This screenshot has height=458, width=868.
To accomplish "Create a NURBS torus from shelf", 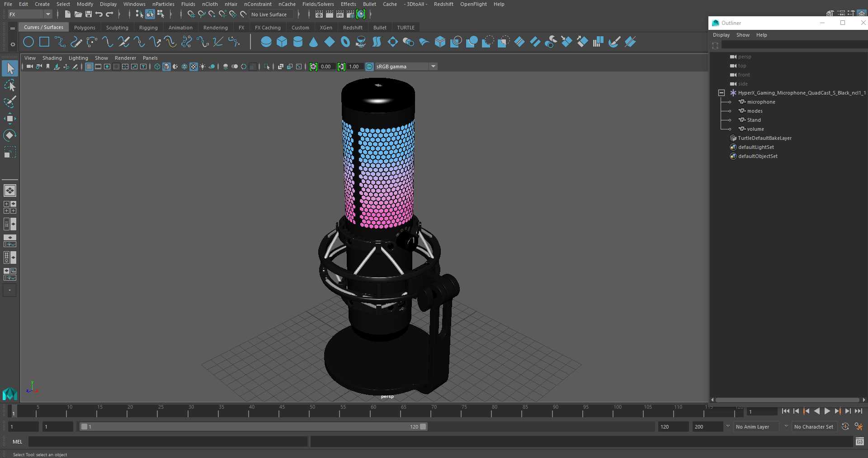I will tap(345, 42).
